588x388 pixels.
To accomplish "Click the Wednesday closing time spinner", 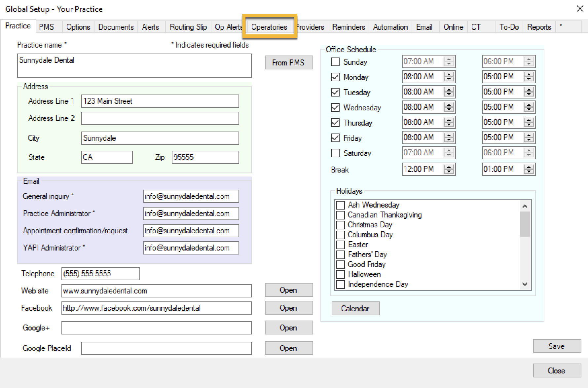I will pyautogui.click(x=529, y=107).
